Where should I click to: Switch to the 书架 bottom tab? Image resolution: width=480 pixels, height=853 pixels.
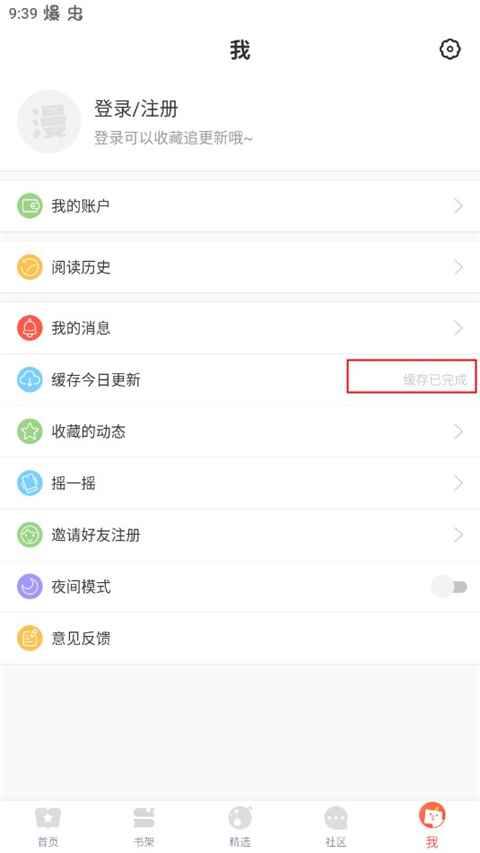(144, 827)
